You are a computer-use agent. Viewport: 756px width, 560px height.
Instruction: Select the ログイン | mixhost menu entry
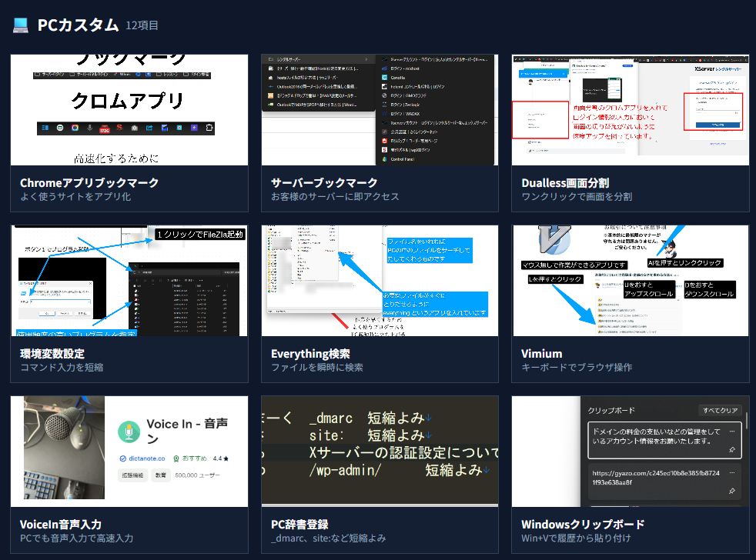pos(405,69)
